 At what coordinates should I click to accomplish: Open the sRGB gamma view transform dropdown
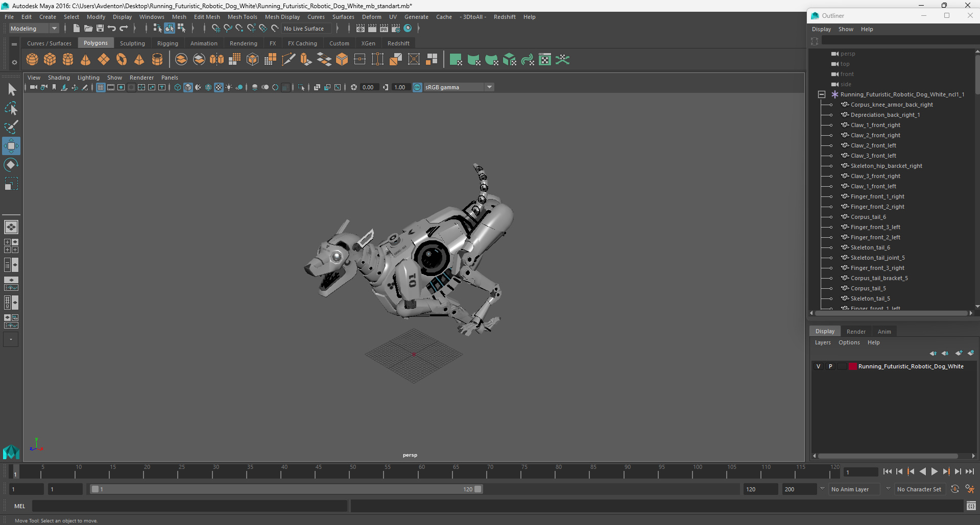point(459,87)
